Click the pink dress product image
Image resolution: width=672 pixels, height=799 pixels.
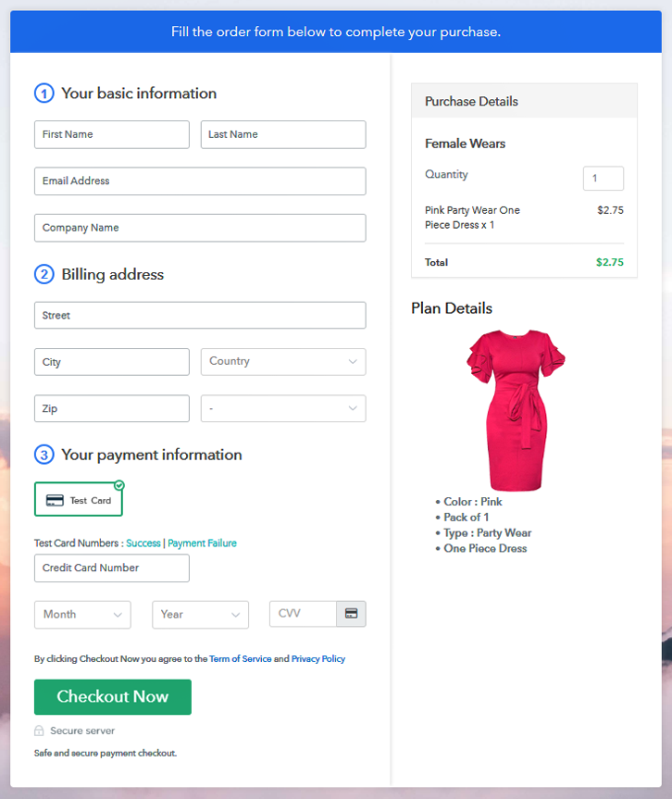pyautogui.click(x=516, y=410)
